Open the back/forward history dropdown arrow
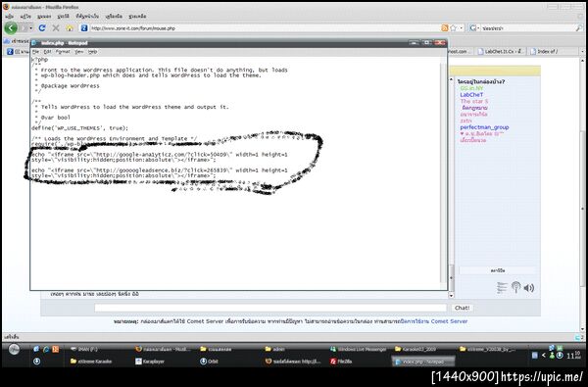588x387 pixels. 30,28
